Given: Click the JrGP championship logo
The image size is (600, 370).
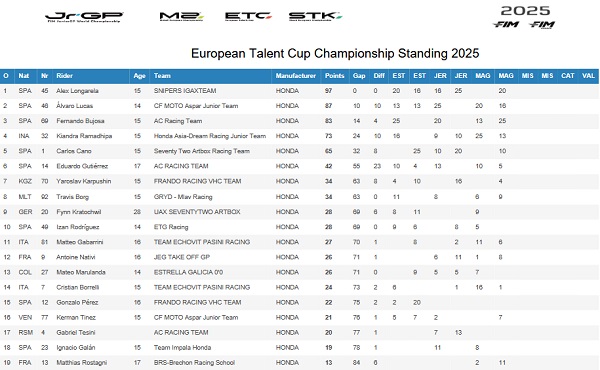Looking at the screenshot, I should pos(84,17).
